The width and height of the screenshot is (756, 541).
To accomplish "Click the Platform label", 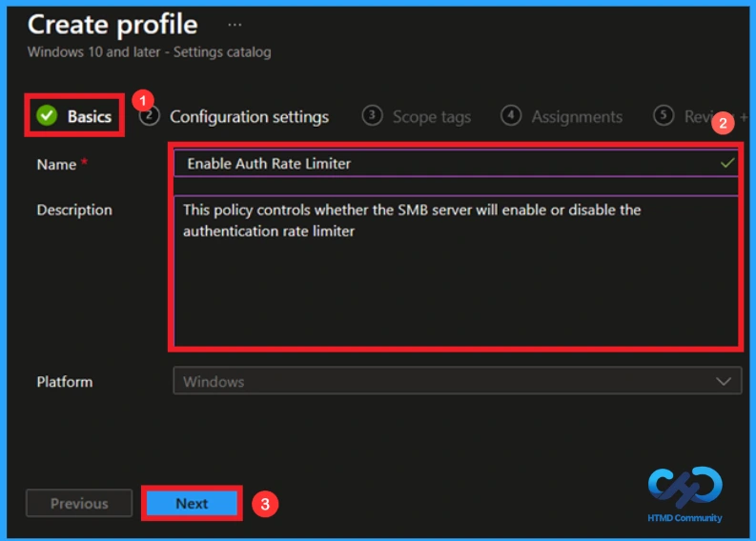I will click(65, 382).
